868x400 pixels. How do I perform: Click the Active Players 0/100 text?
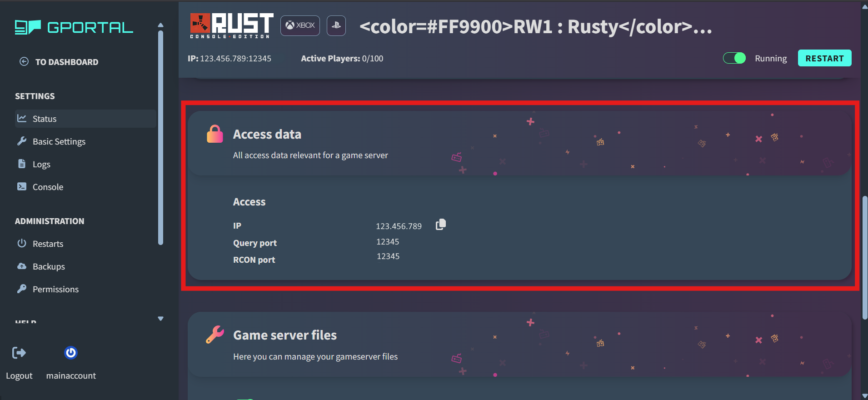pos(342,58)
